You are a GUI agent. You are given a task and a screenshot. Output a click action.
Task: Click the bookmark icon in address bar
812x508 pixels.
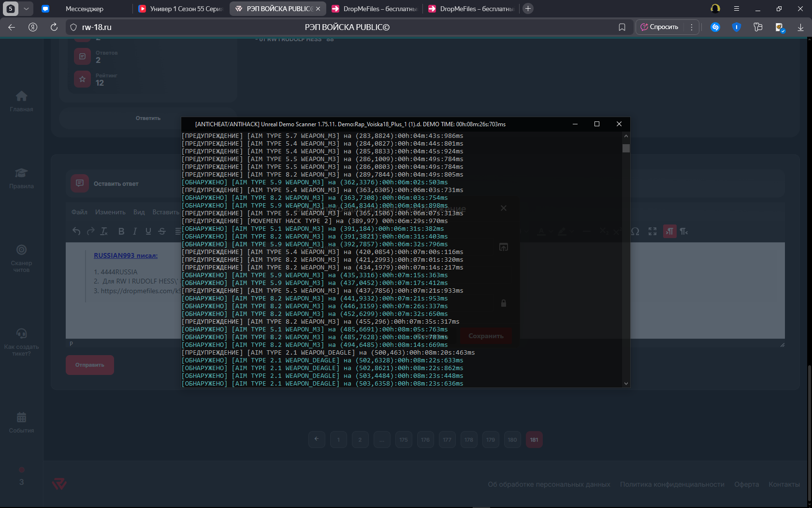point(622,28)
